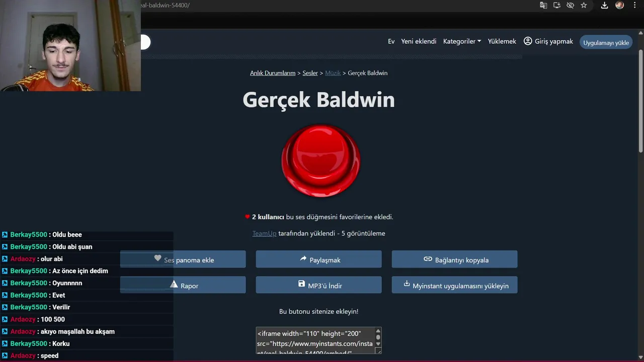Open the Google Translate icon in address bar
Viewport: 644px width, 362px height.
tap(543, 5)
